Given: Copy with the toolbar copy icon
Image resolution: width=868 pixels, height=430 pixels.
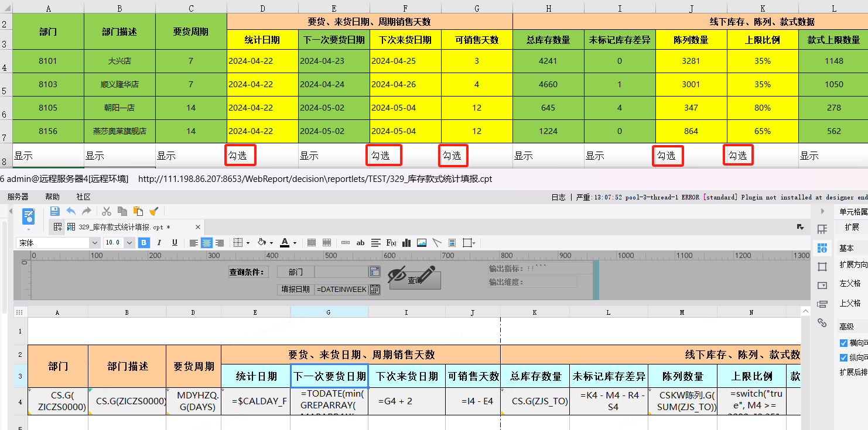Looking at the screenshot, I should coord(122,211).
